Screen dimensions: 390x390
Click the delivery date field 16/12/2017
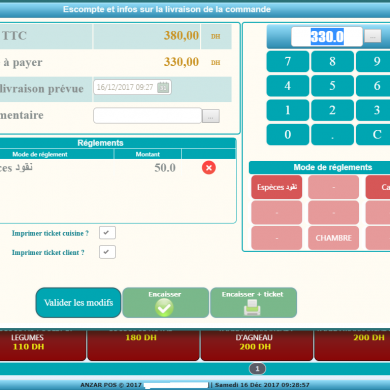point(132,87)
